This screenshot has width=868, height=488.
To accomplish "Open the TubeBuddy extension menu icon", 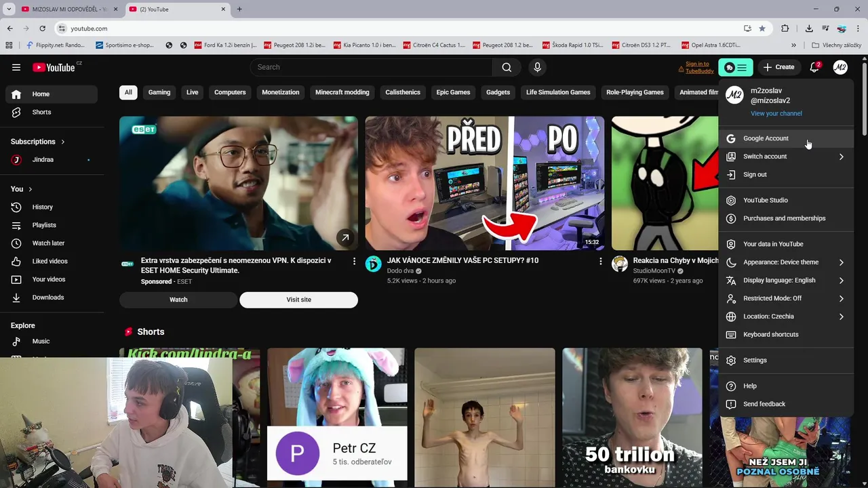I will [736, 67].
